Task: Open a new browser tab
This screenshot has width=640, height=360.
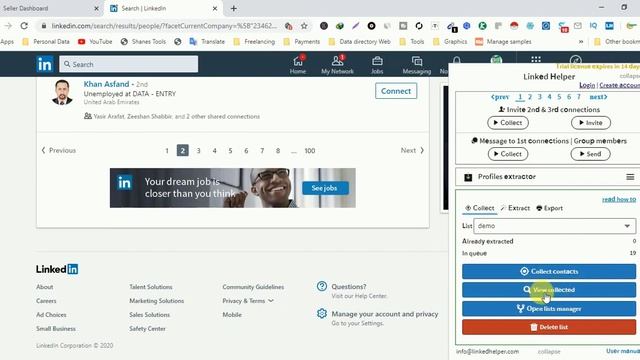Action: (x=233, y=8)
